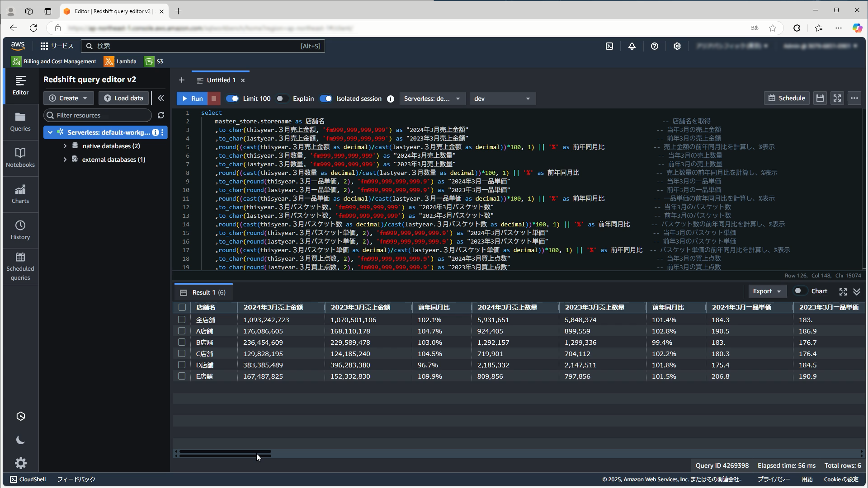Switch to dark mode moon icon
868x488 pixels.
point(20,440)
